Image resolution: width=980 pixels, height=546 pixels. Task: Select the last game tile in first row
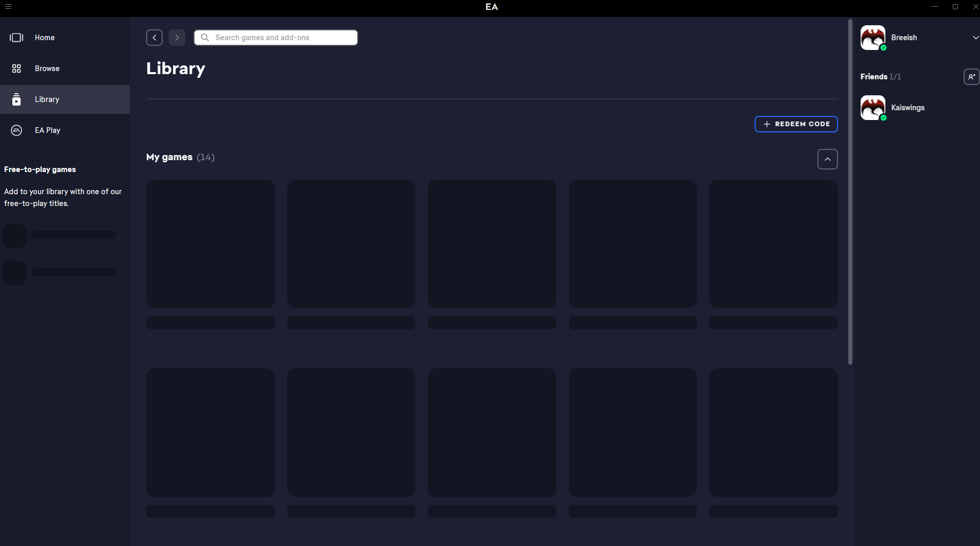point(773,244)
